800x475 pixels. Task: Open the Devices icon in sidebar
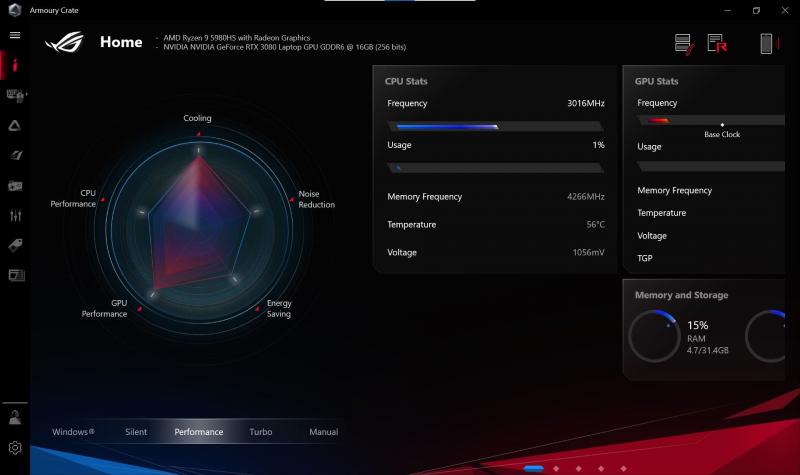point(15,95)
